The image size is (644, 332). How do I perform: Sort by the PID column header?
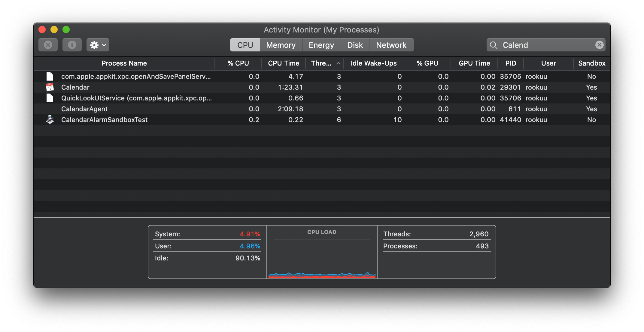[511, 63]
